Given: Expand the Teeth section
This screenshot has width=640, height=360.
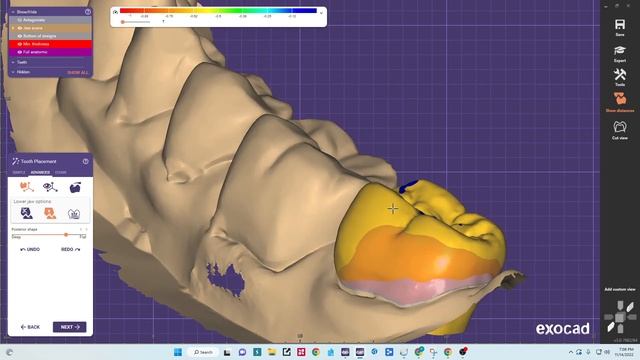Looking at the screenshot, I should (13, 62).
